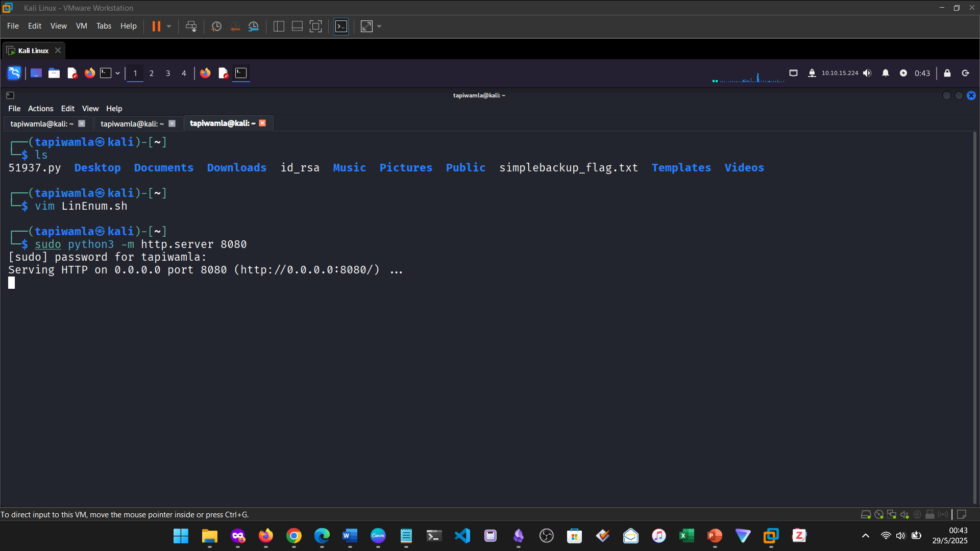Screen dimensions: 980x551
Task: Click simplebackup_flag.txt in ls output
Action: pos(569,168)
